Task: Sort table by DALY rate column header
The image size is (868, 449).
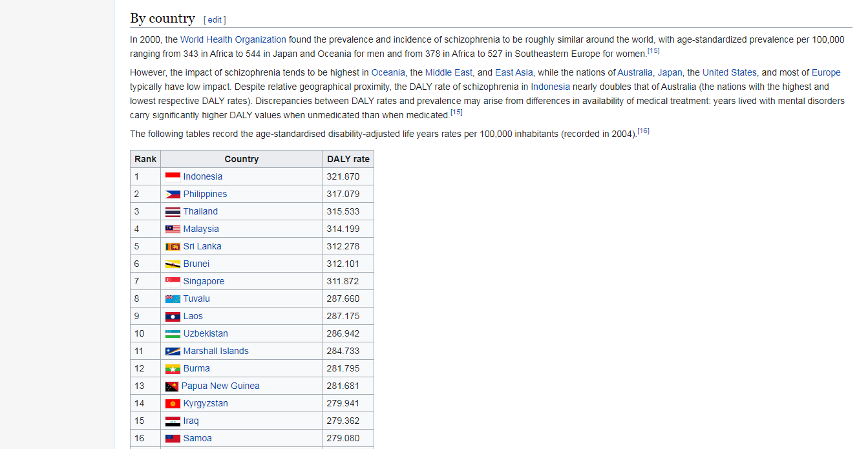Action: coord(348,159)
